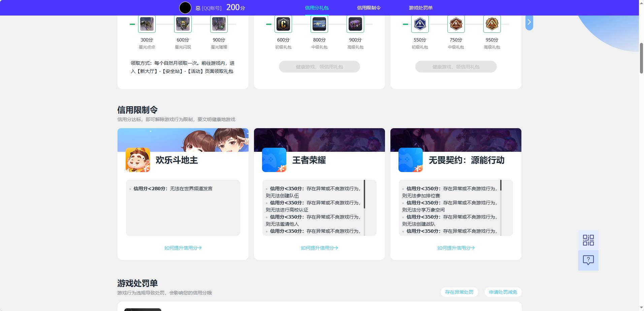Click the 信用限制令 section heading
The height and width of the screenshot is (311, 644).
pyautogui.click(x=137, y=110)
